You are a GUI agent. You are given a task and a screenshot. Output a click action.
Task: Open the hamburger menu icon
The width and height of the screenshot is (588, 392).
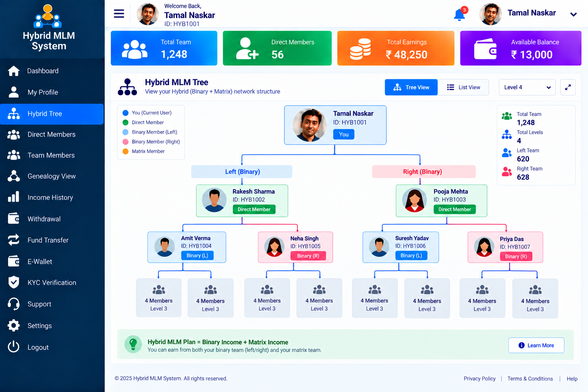pos(119,14)
